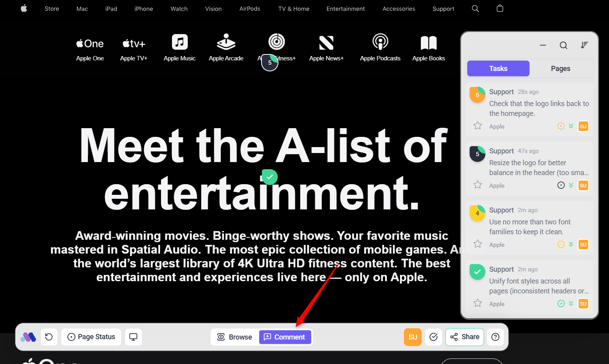Click the yellow number 4 task badge

(x=477, y=213)
